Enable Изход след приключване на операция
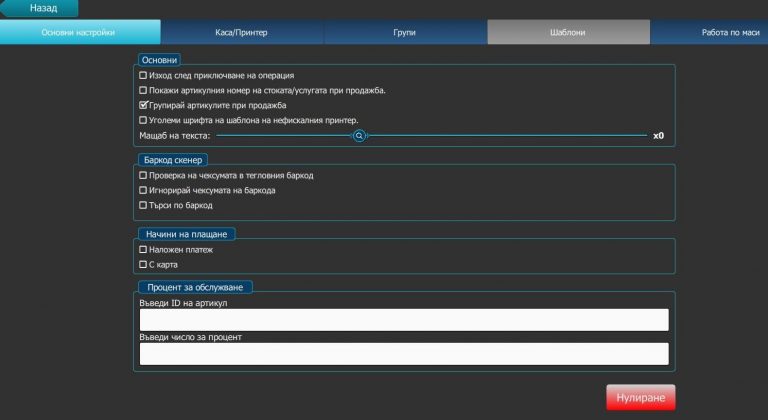Image resolution: width=768 pixels, height=420 pixels. pyautogui.click(x=143, y=75)
